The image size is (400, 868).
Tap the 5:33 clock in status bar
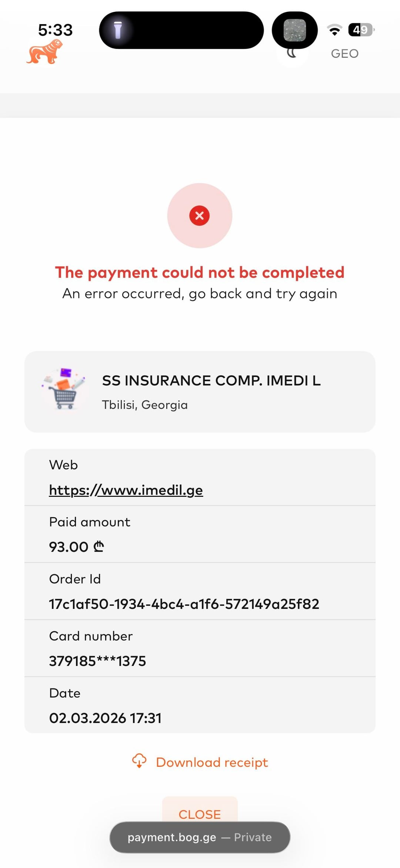[55, 30]
